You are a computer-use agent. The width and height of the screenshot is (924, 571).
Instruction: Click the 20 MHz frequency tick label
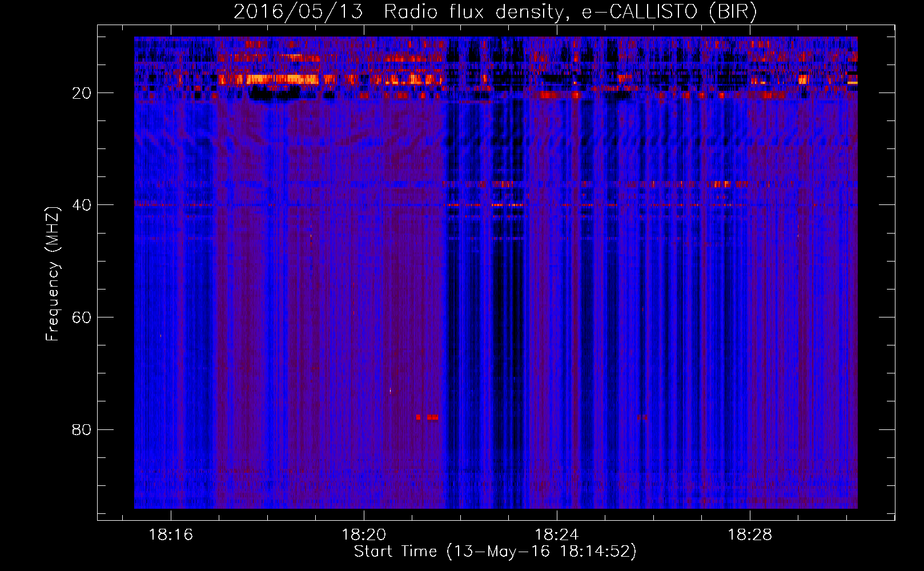tap(82, 93)
